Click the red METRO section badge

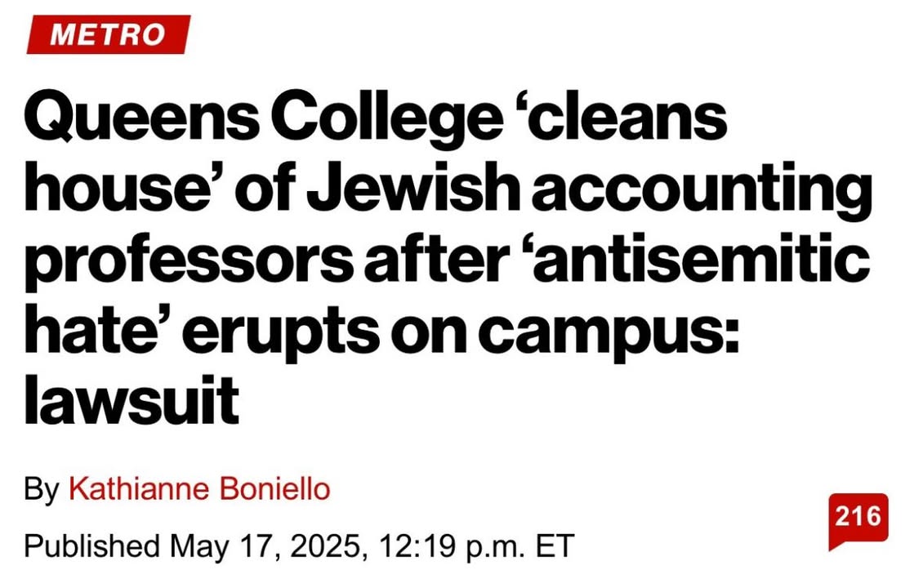click(109, 34)
